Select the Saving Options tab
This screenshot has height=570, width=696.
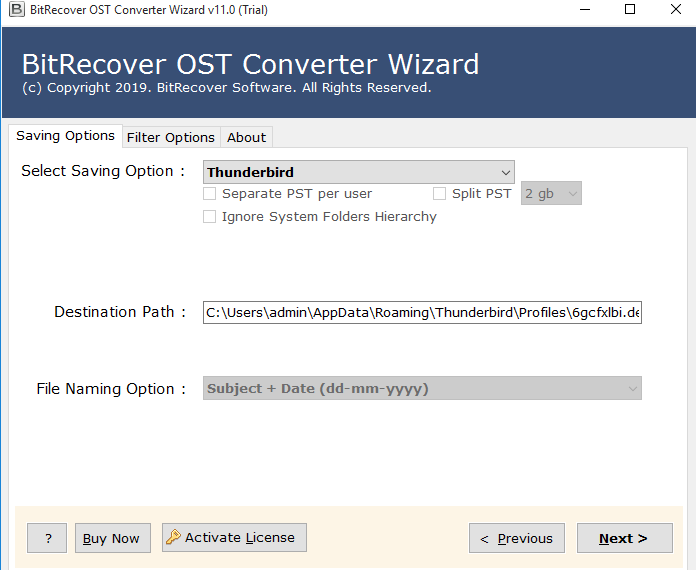[x=65, y=136]
